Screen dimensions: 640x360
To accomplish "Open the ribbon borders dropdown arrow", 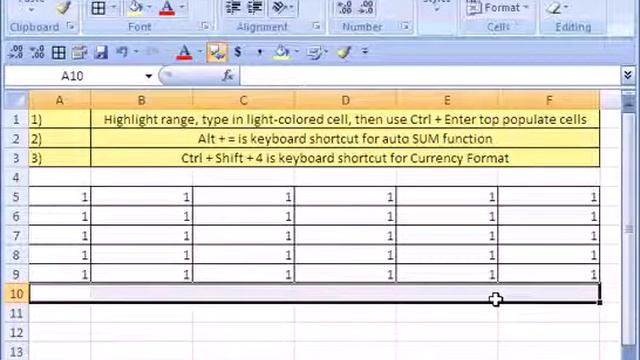I will click(113, 7).
